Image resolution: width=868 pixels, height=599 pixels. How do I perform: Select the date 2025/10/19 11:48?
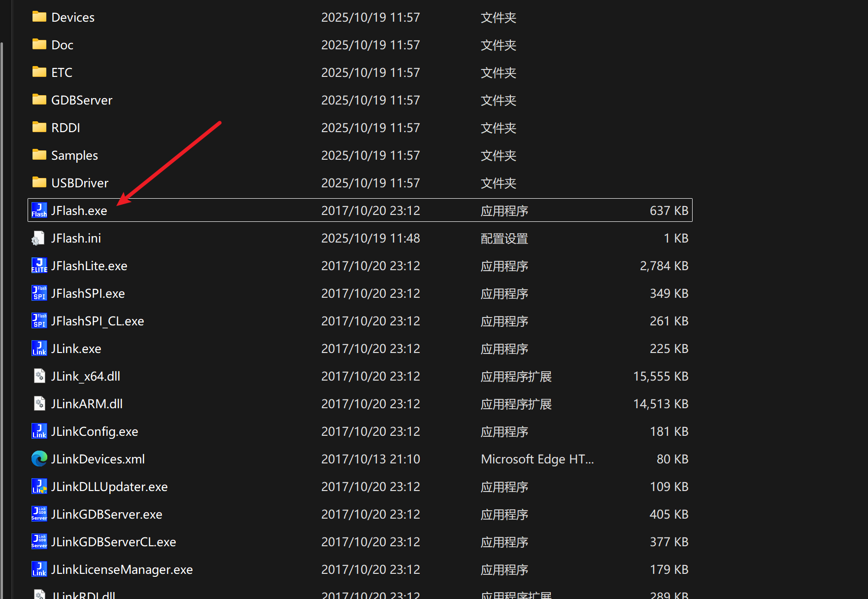(370, 238)
